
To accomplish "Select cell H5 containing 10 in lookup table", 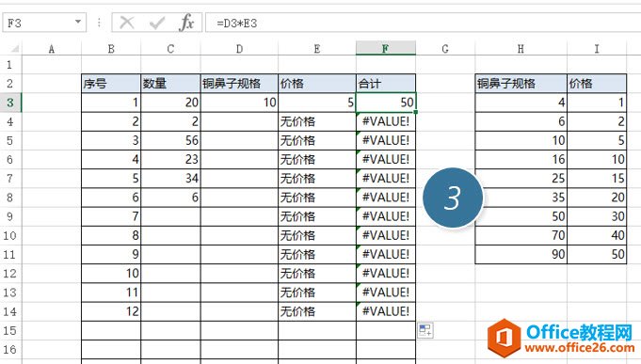I will coord(521,140).
